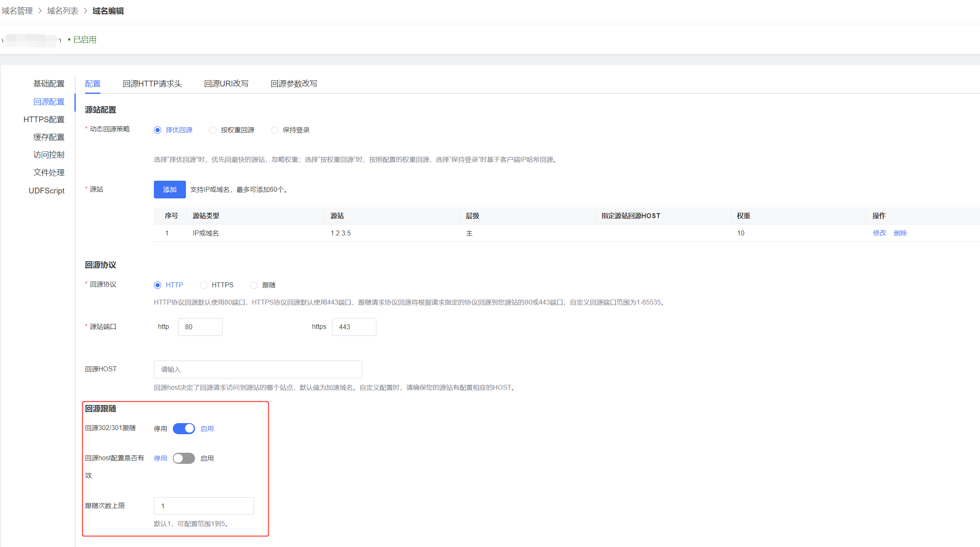Focus the http port field showing 80
This screenshot has width=980, height=547.
point(200,327)
